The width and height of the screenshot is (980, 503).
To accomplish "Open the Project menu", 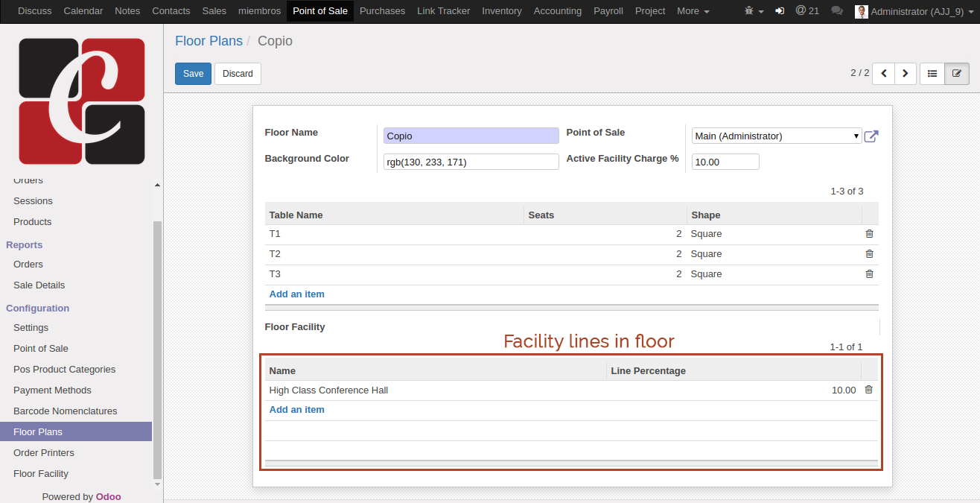I will click(650, 11).
